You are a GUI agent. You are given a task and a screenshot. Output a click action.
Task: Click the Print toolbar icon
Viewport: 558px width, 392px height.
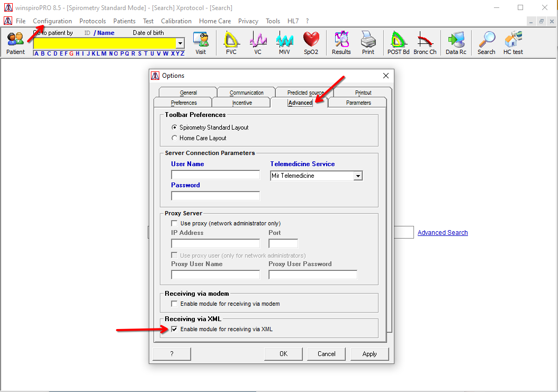point(368,43)
